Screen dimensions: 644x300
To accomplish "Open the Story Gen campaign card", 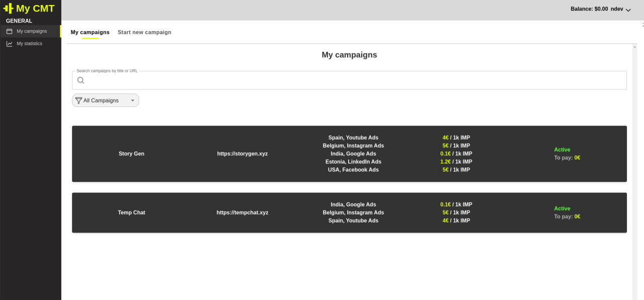I will point(349,153).
